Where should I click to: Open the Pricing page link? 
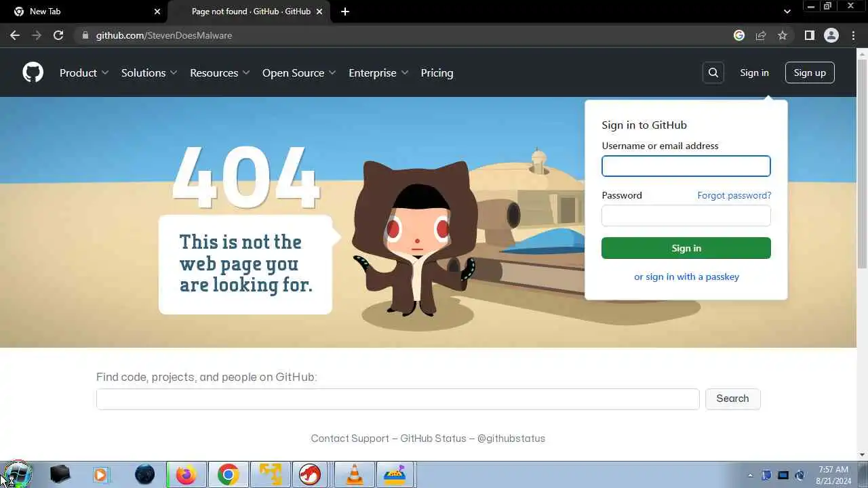(437, 73)
